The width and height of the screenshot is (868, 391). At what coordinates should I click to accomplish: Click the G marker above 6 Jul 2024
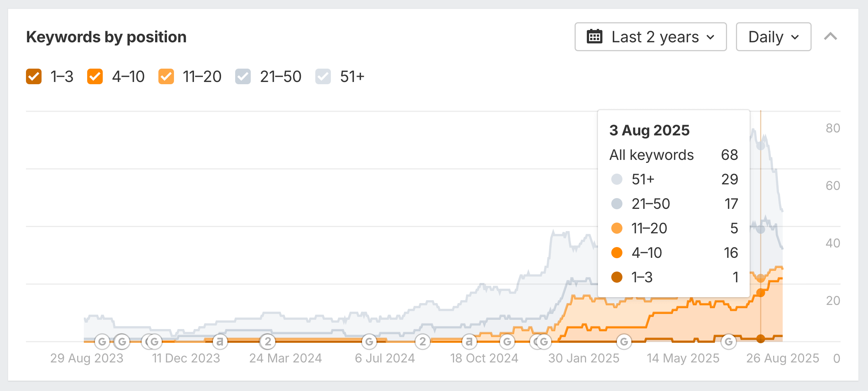[x=369, y=341]
